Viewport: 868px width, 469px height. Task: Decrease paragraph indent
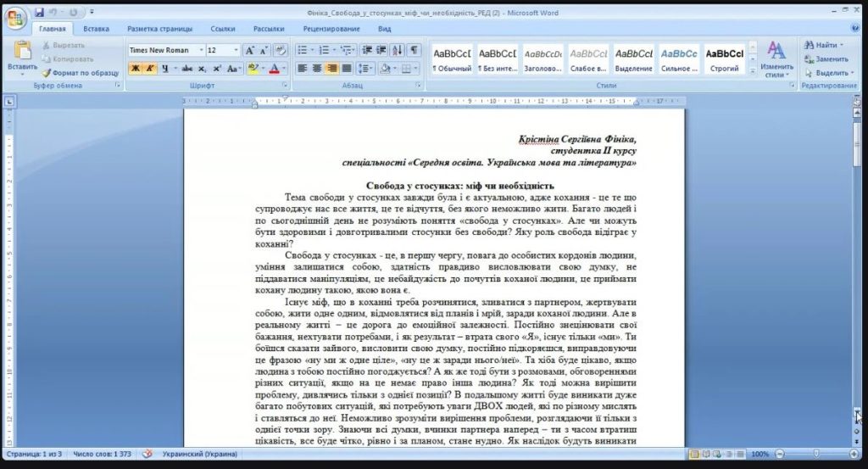click(366, 50)
